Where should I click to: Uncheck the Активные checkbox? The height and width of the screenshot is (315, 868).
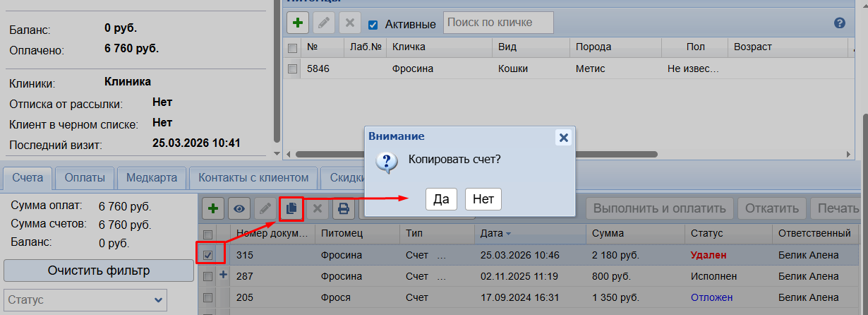(373, 25)
